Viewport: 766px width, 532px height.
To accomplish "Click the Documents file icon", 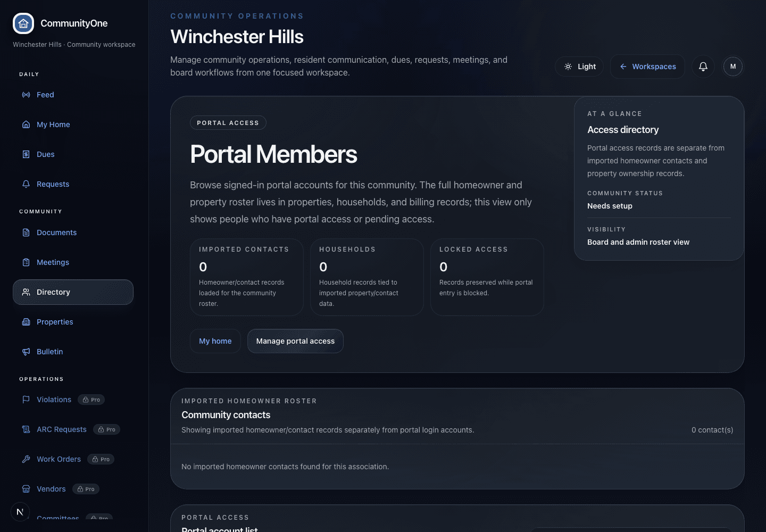I will pyautogui.click(x=26, y=232).
